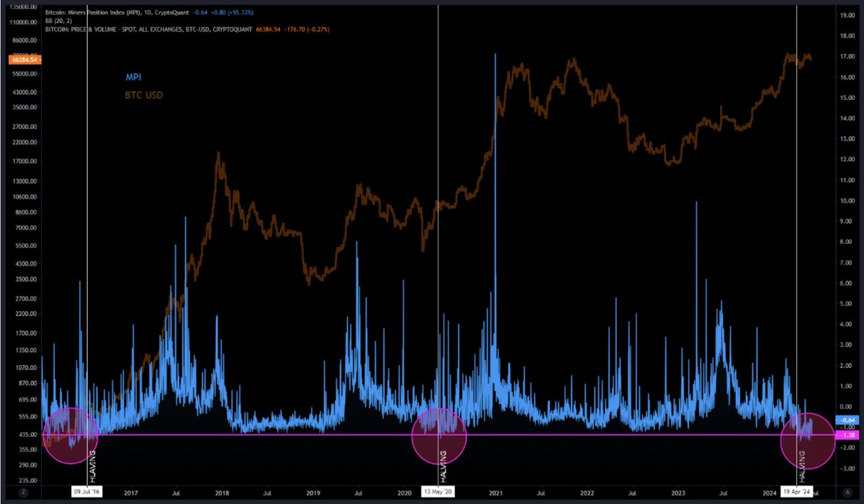Screen dimensions: 864x504
Task: Select the HALVING label beside the 13 May '20 line
Action: 443,467
